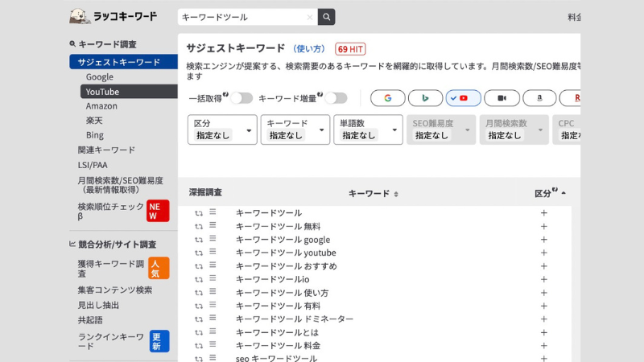
Task: Click retweet icon for キーワードツール google
Action: 199,240
